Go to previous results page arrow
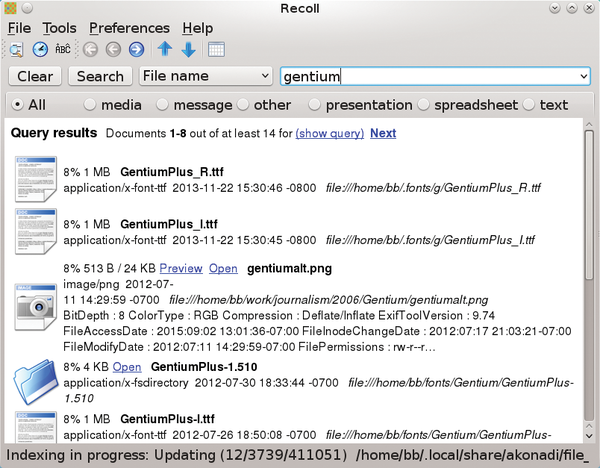The image size is (600, 468). point(113,49)
